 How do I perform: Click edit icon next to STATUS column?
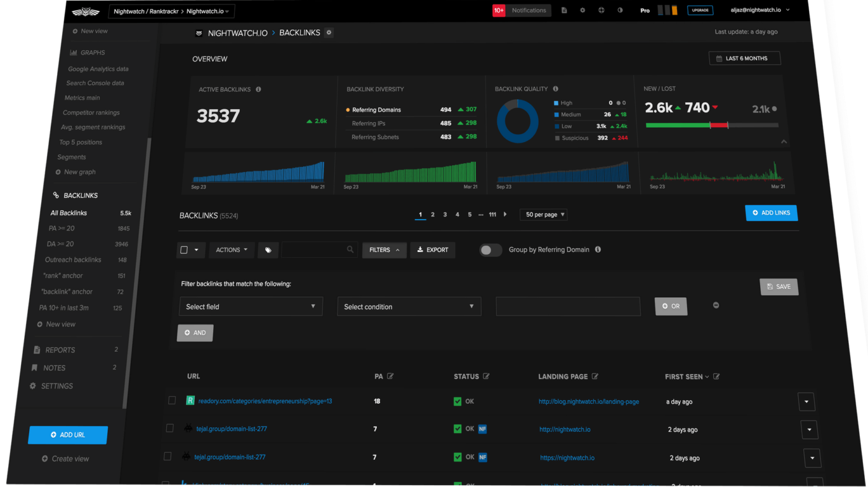486,376
